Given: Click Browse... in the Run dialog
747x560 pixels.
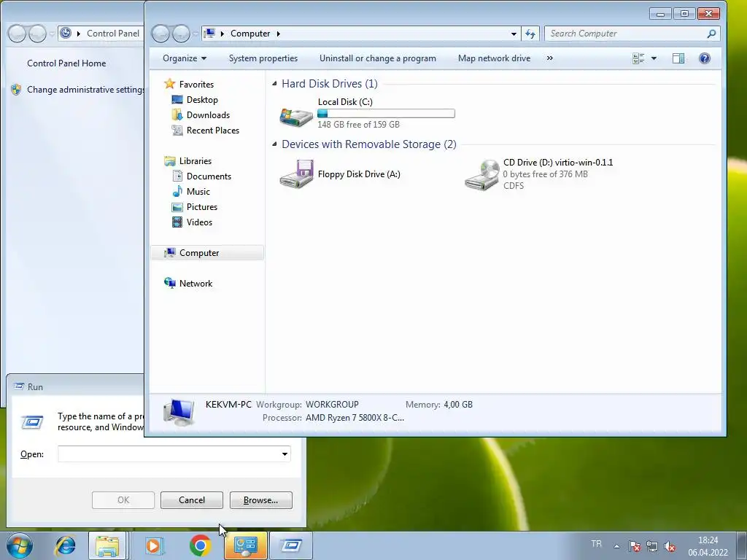Looking at the screenshot, I should pyautogui.click(x=260, y=500).
